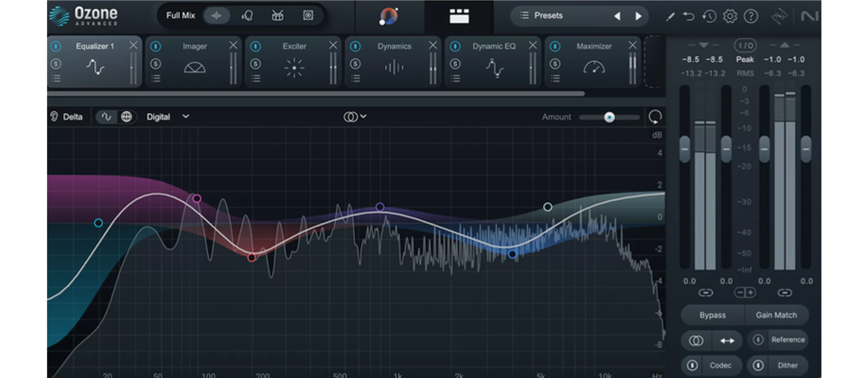Open preset list for Imager module
868x378 pixels.
[x=156, y=78]
